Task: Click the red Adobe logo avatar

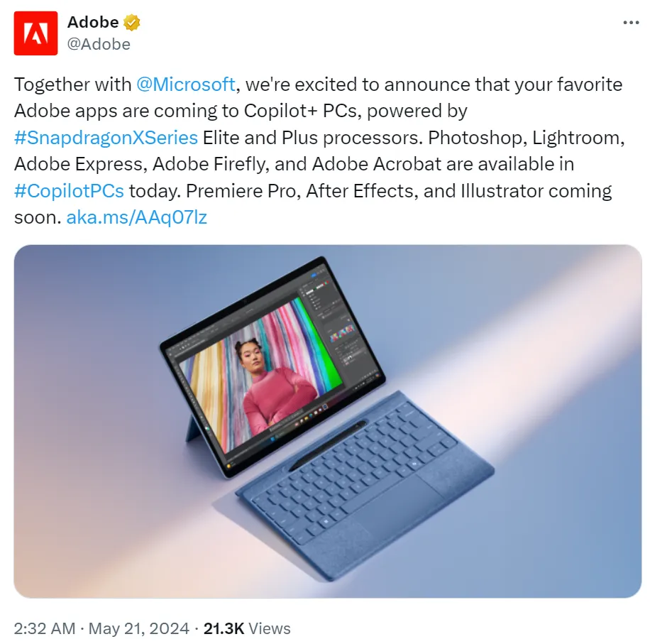Action: (35, 33)
